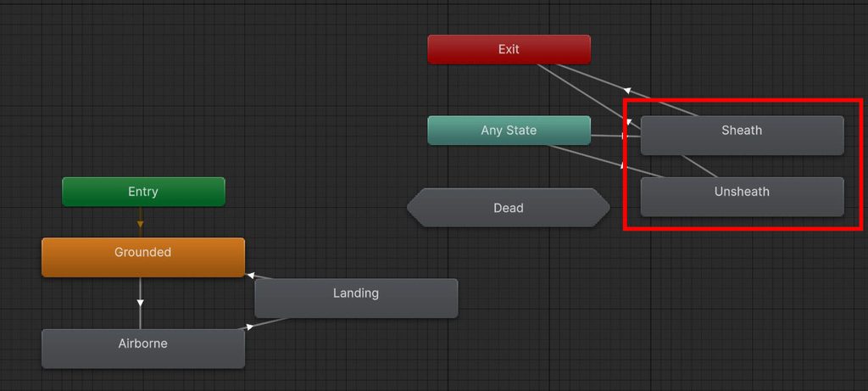Select the Any State node
The width and height of the screenshot is (868, 391).
[509, 130]
